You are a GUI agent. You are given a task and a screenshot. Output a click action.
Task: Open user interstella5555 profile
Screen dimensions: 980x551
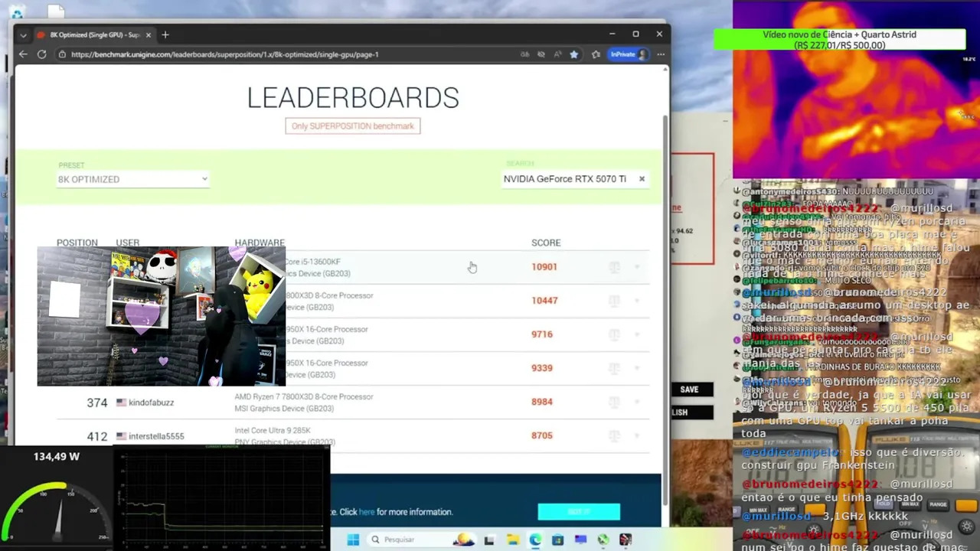pyautogui.click(x=156, y=436)
